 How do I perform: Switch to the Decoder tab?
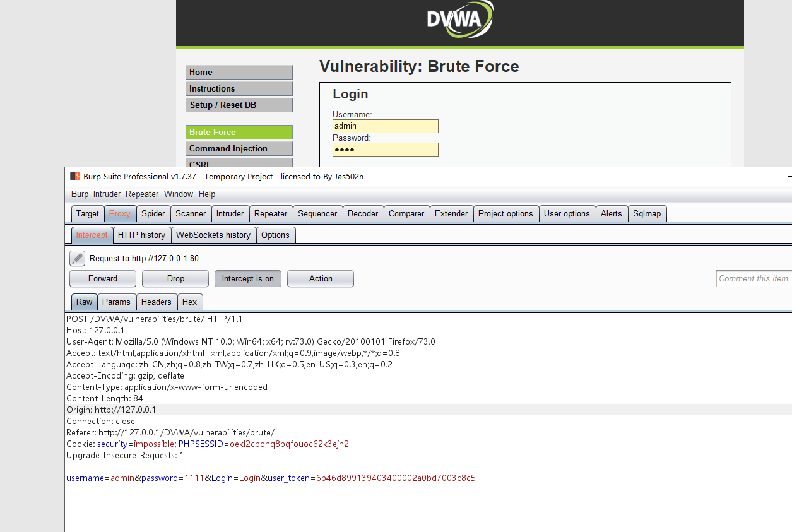pos(363,213)
